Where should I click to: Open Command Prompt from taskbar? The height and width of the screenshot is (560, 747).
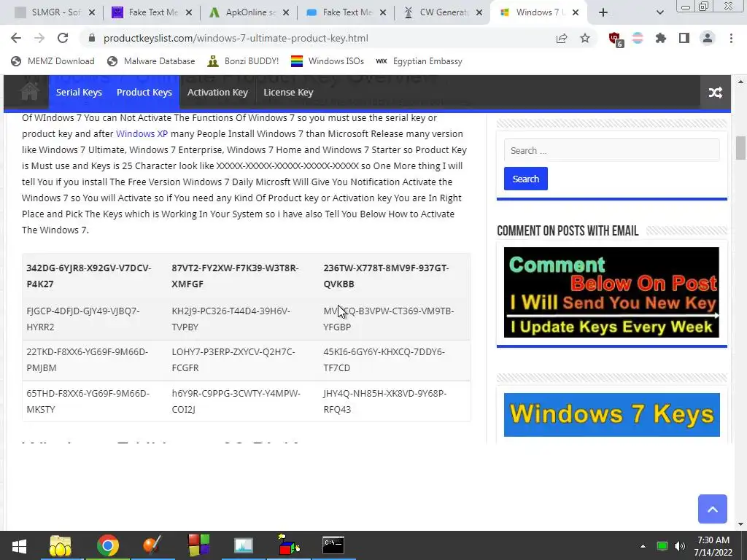pyautogui.click(x=333, y=545)
